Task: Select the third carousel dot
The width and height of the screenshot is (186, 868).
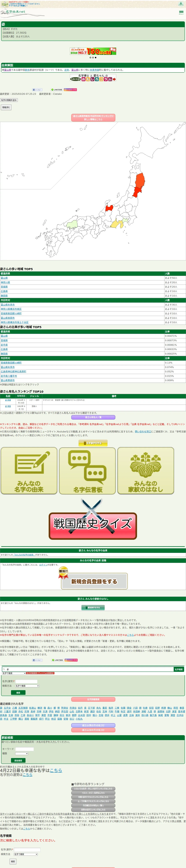Action: [x=95, y=58]
